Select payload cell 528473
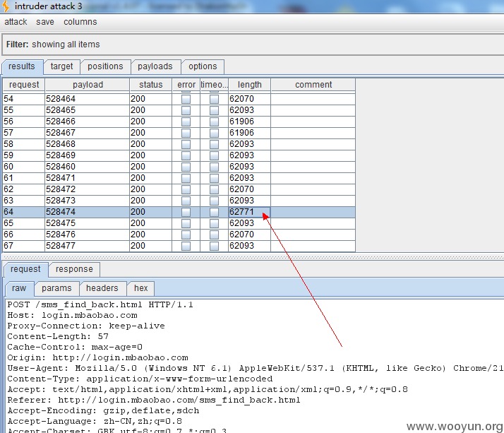The height and width of the screenshot is (433, 504). point(87,201)
